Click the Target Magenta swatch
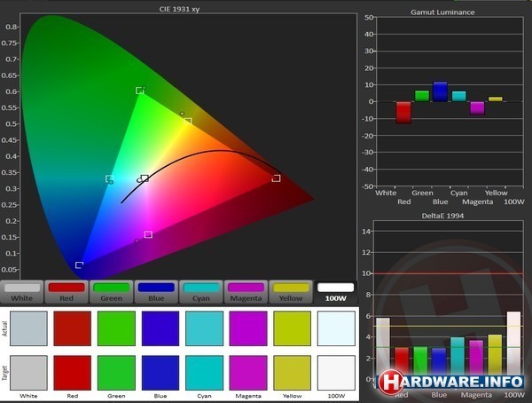The height and width of the screenshot is (403, 532). point(248,373)
